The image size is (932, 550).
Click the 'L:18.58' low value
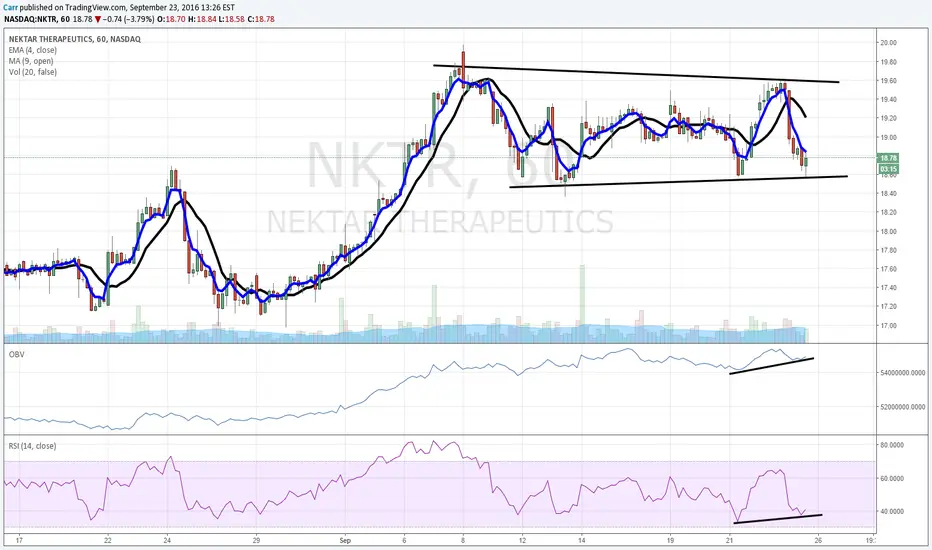[x=231, y=19]
